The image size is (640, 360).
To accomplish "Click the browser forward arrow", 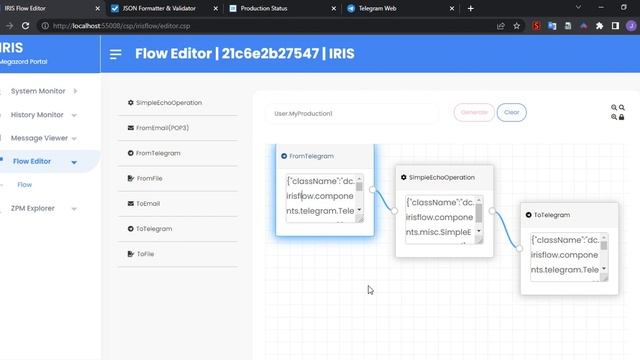I will click(x=9, y=26).
